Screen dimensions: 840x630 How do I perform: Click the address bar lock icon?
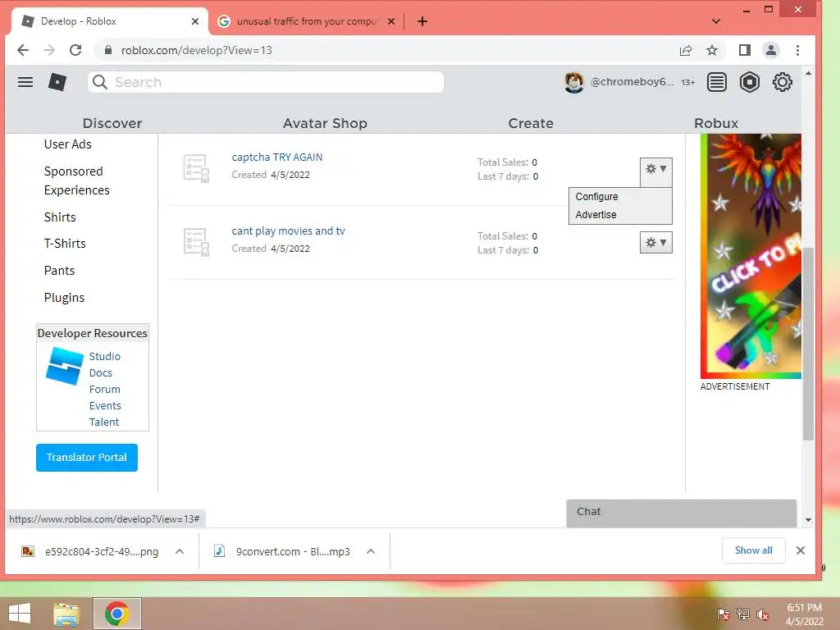click(108, 50)
